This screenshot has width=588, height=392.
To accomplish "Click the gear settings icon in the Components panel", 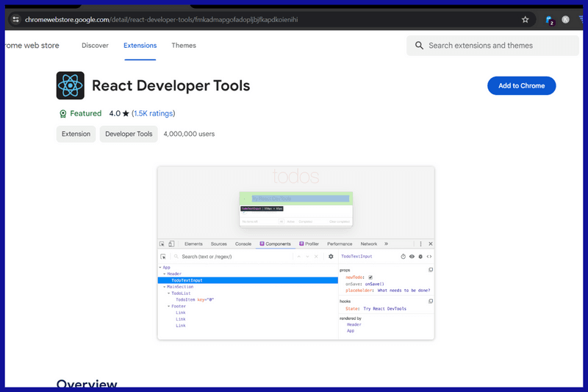I will pos(331,257).
